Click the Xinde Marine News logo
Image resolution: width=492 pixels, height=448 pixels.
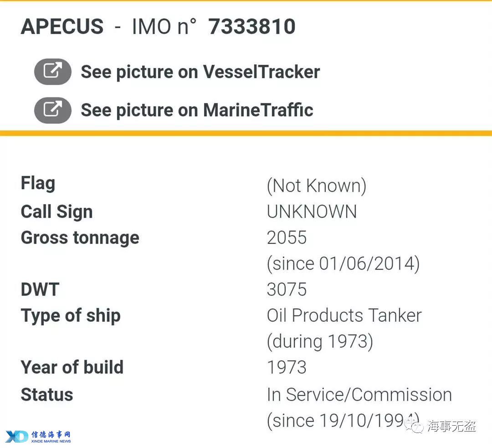point(38,436)
